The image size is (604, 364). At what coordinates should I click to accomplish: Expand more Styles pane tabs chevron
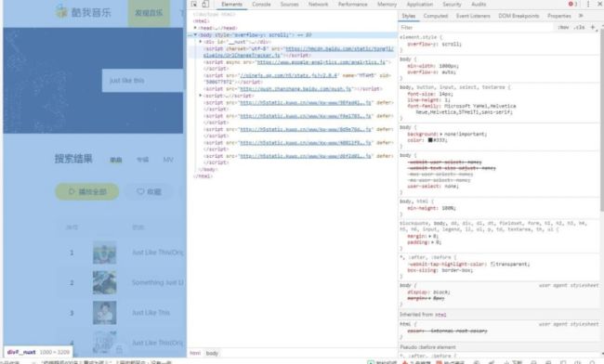click(581, 16)
